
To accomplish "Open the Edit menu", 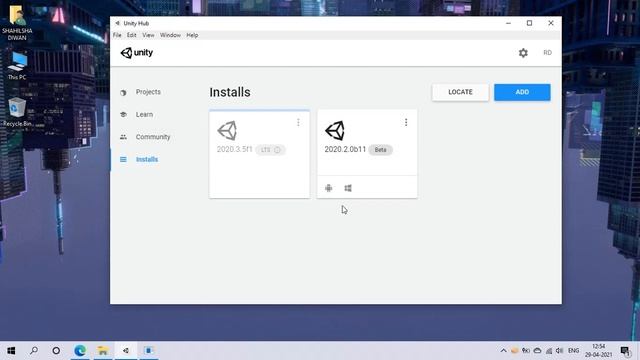I will [131, 35].
